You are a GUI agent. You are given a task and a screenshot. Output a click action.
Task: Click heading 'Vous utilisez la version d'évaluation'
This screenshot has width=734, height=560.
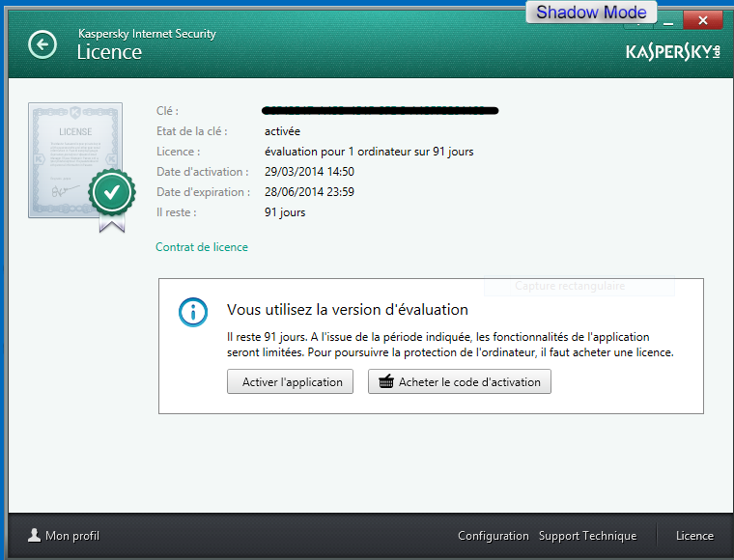coord(348,310)
